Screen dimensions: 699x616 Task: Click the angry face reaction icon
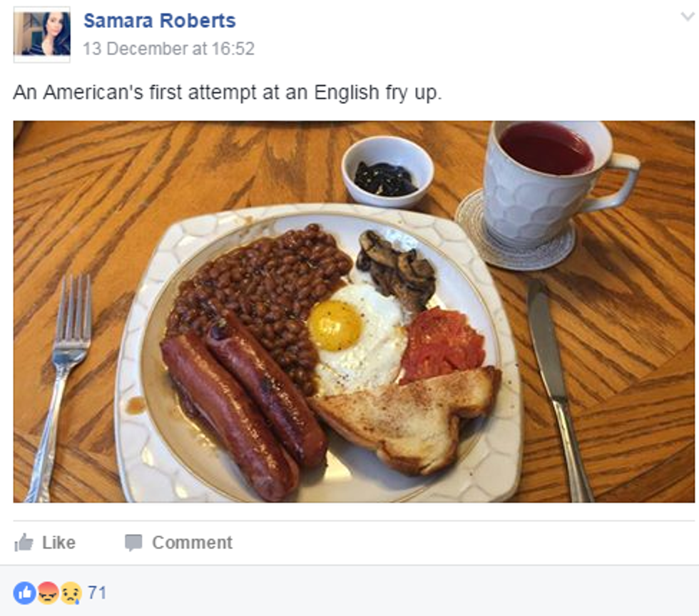48,592
